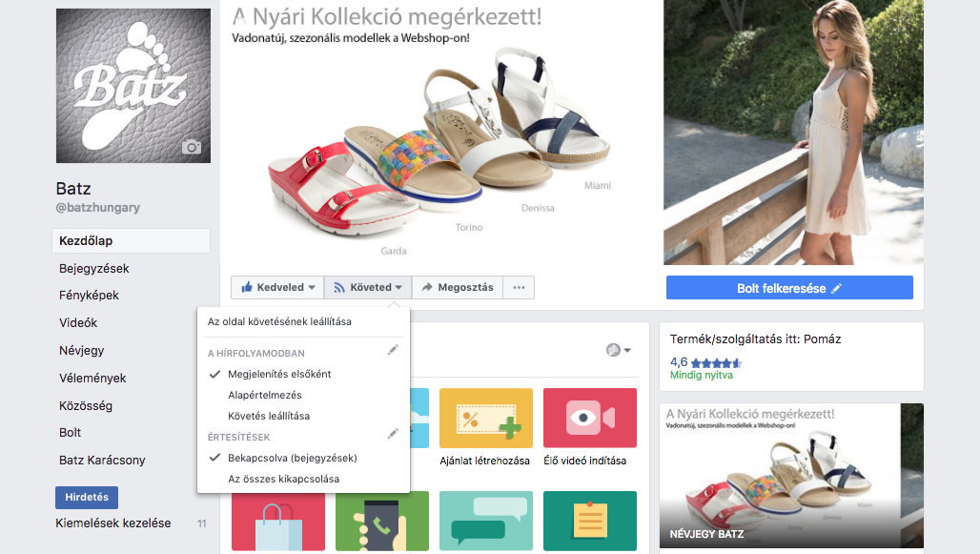Click the Ajánlat létrehozása coupon tile
This screenshot has height=554, width=980.
point(486,418)
